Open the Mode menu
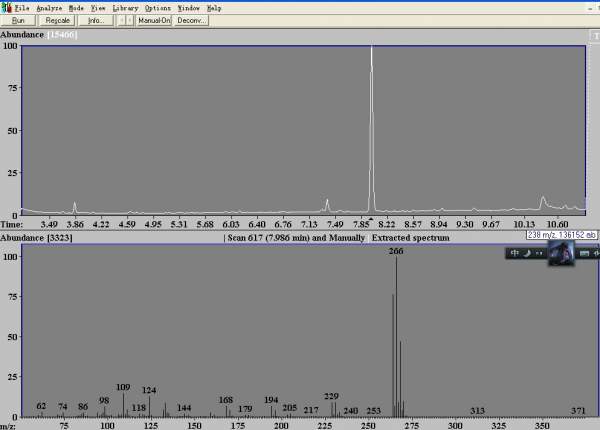600x430 pixels. tap(76, 8)
